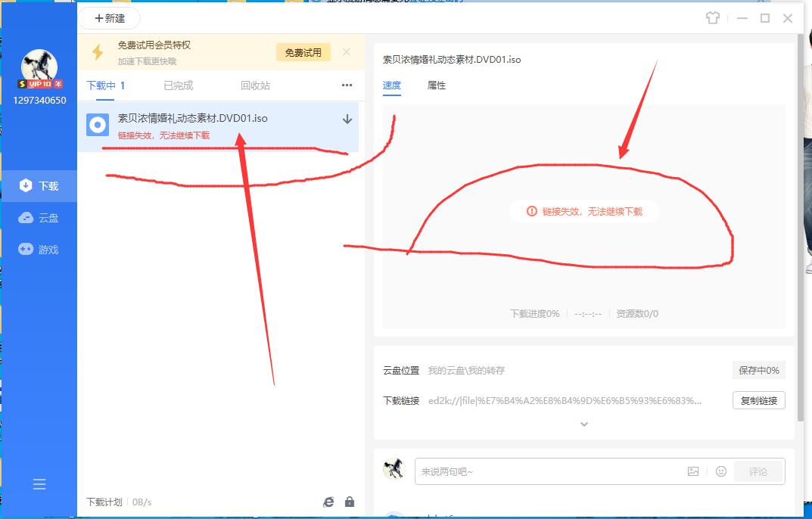Viewport: 812px width, 519px height.
Task: Open the Internet Explorer icon near 下载计划
Action: 328,501
